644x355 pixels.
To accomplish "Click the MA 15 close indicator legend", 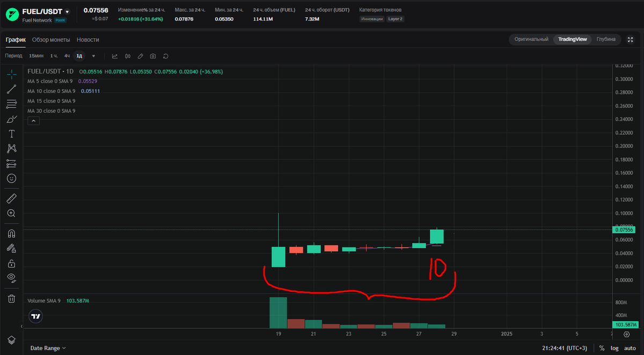I will 52,101.
